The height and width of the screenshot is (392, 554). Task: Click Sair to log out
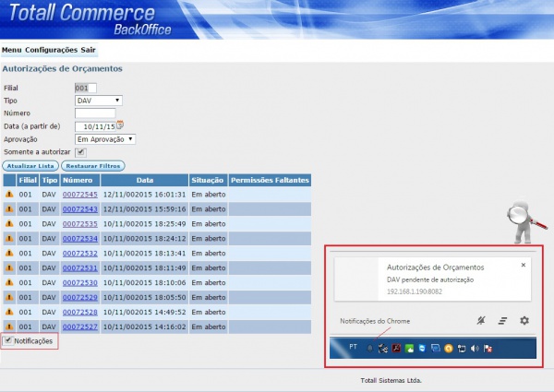[89, 49]
